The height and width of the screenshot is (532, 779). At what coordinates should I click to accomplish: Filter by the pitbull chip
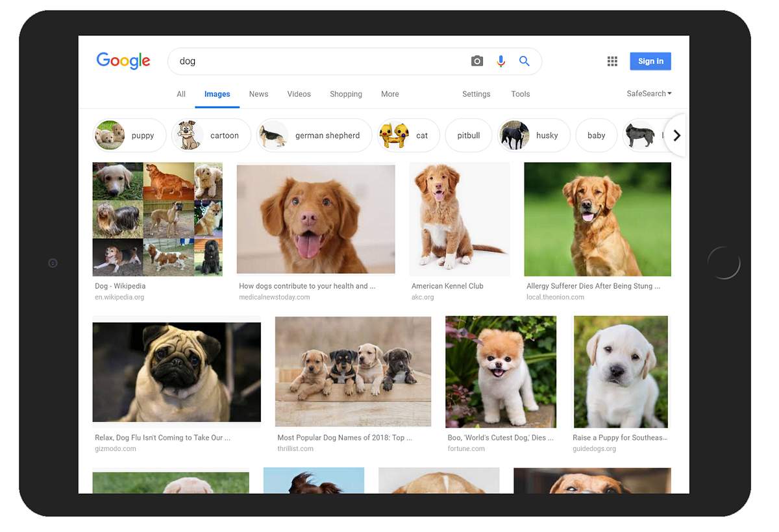pyautogui.click(x=469, y=135)
